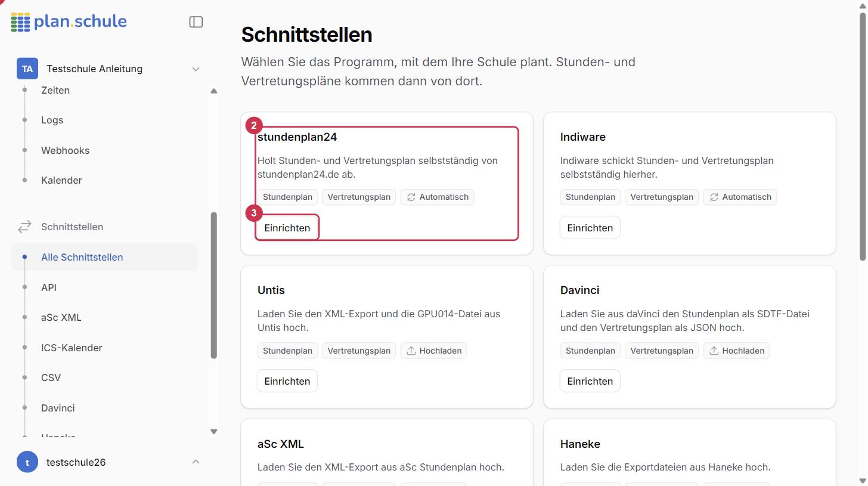This screenshot has width=868, height=486.
Task: Click the plan.schule logo
Action: coord(69,22)
